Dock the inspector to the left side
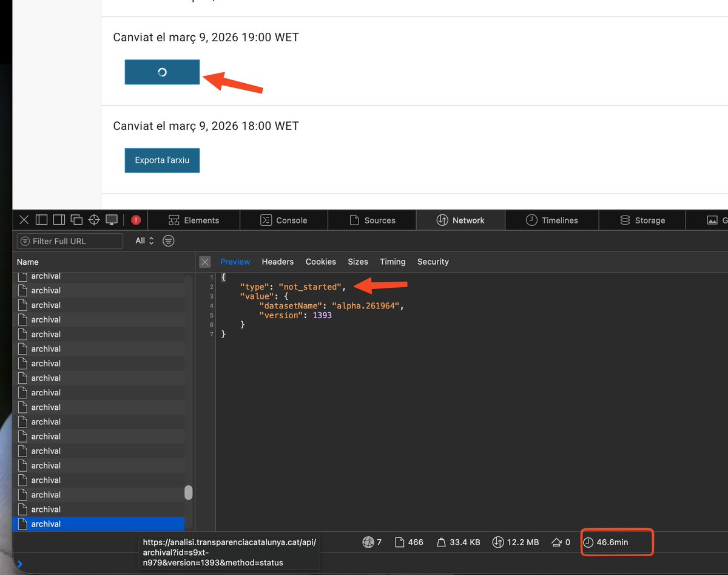Image resolution: width=728 pixels, height=575 pixels. point(41,220)
